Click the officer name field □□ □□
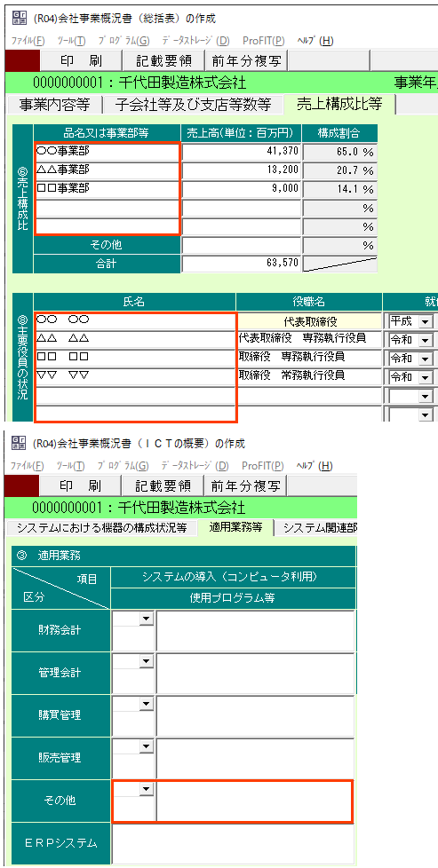 (135, 359)
